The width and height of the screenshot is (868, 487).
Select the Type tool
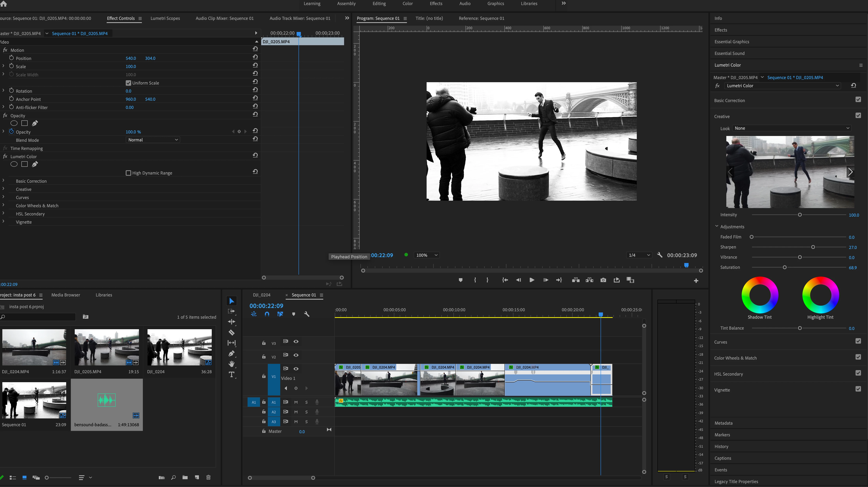coord(231,375)
